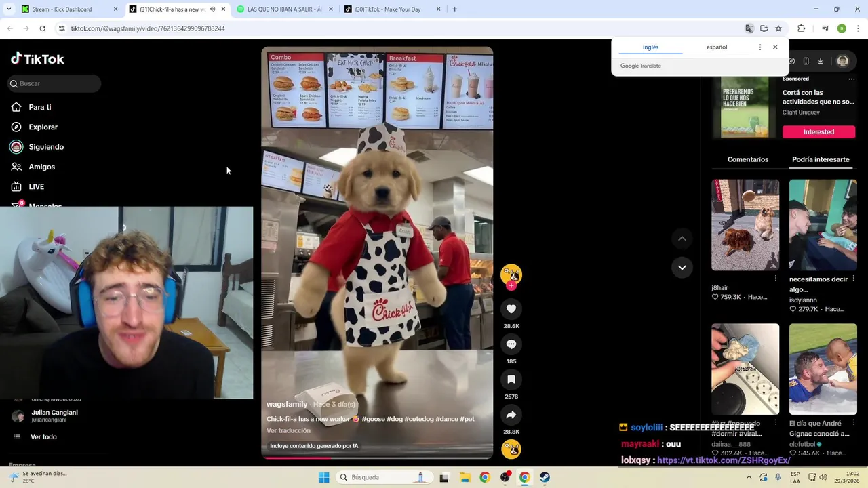Open Clight Uruguay ad thumbnail
The width and height of the screenshot is (868, 488).
(745, 107)
